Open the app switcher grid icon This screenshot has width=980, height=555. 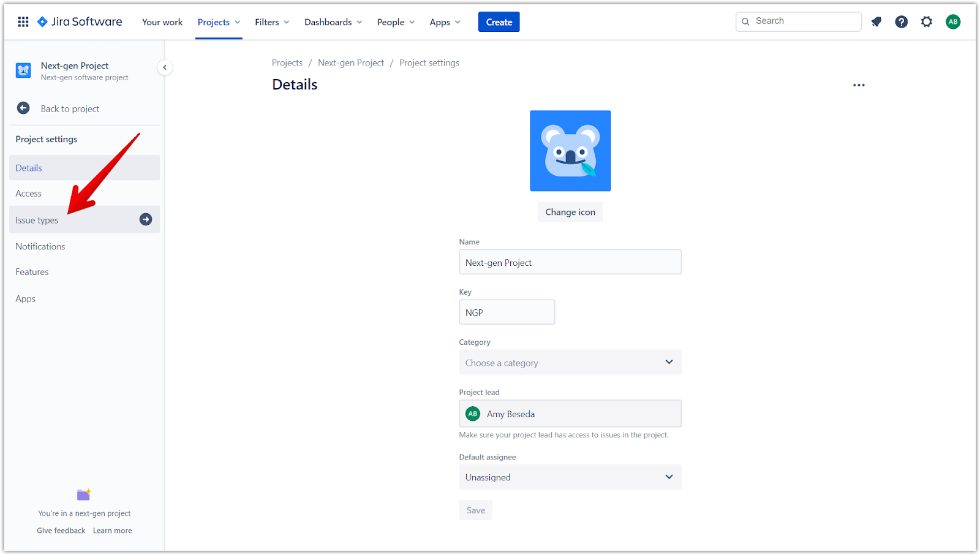point(23,22)
